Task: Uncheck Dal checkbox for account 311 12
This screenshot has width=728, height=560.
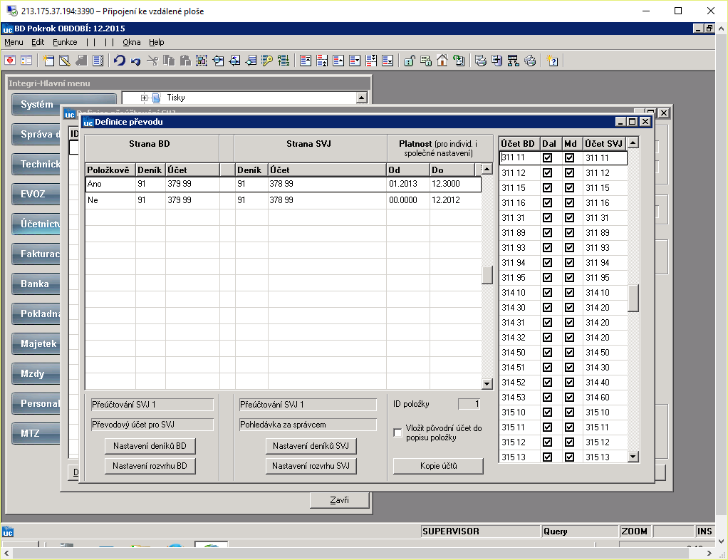Action: pos(547,172)
